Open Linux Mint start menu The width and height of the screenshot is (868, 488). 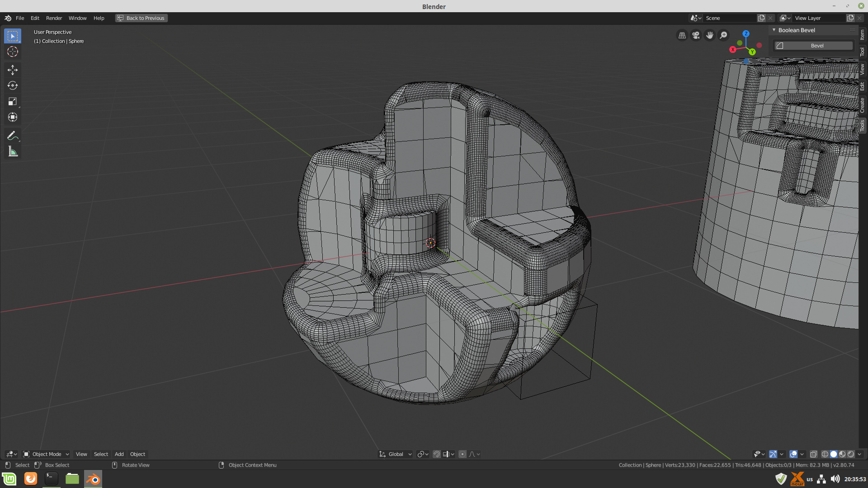pos(9,479)
